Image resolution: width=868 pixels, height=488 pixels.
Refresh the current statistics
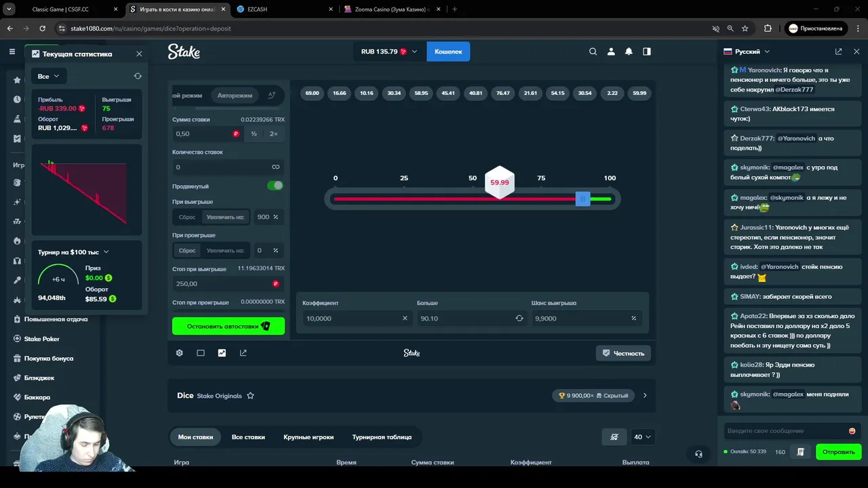tap(138, 77)
